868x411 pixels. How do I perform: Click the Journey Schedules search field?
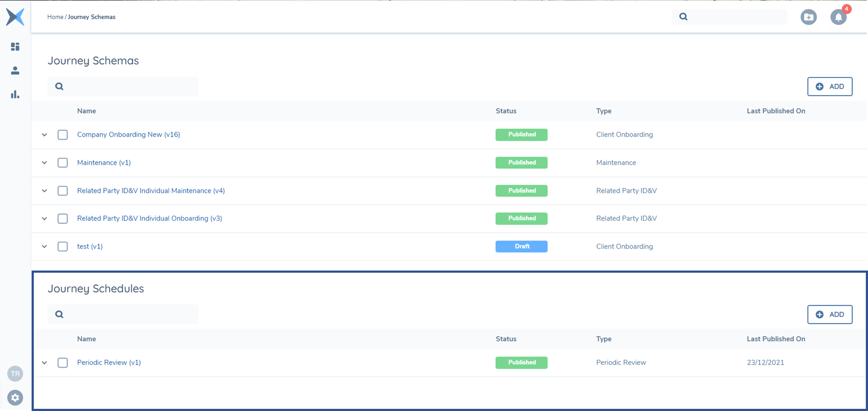130,314
